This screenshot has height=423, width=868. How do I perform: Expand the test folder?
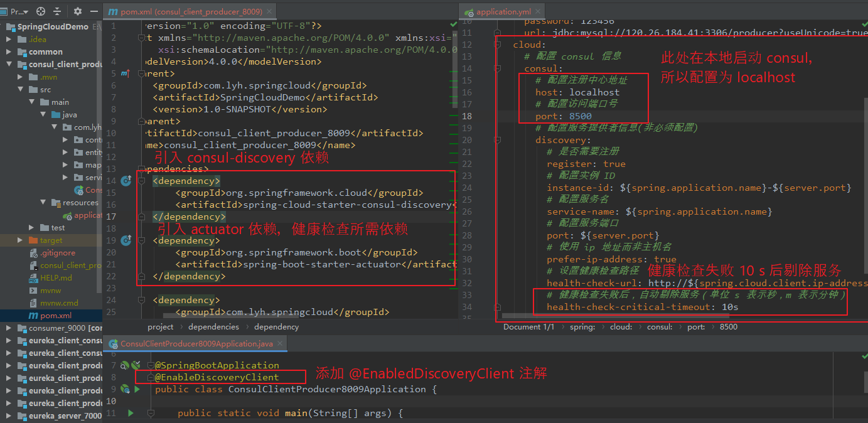coord(32,228)
